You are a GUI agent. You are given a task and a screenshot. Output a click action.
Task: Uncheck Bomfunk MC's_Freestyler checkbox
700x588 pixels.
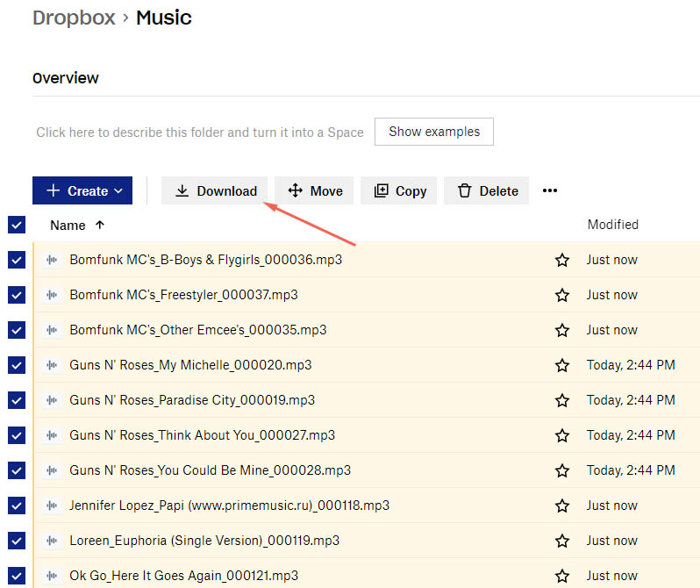(x=17, y=295)
